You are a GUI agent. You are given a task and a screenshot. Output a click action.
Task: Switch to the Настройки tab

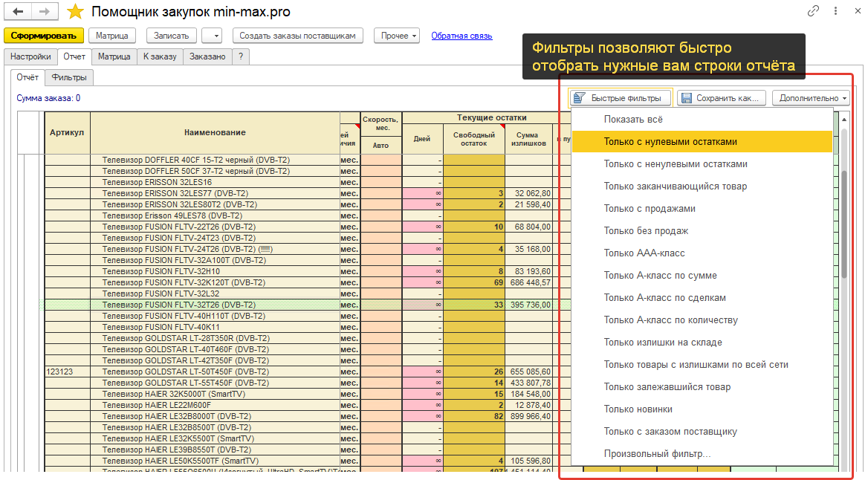click(x=30, y=56)
